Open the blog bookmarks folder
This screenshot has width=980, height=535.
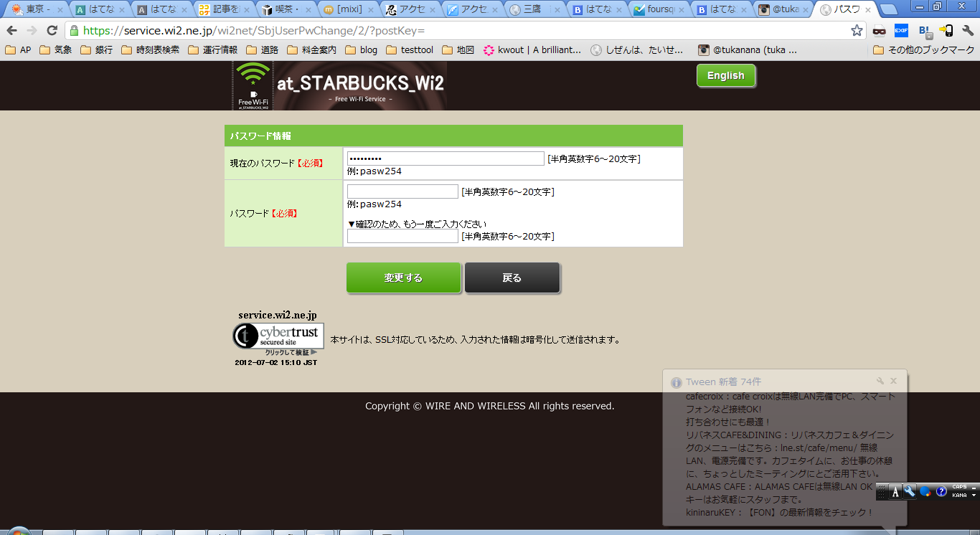(361, 50)
